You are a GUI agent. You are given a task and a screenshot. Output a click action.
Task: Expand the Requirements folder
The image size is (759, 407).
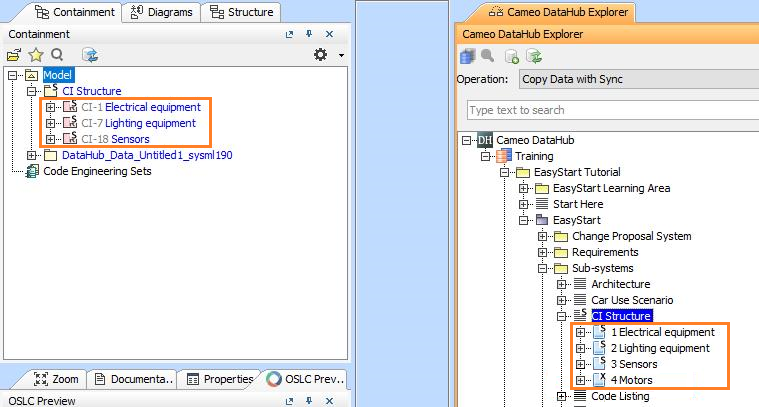click(x=542, y=252)
